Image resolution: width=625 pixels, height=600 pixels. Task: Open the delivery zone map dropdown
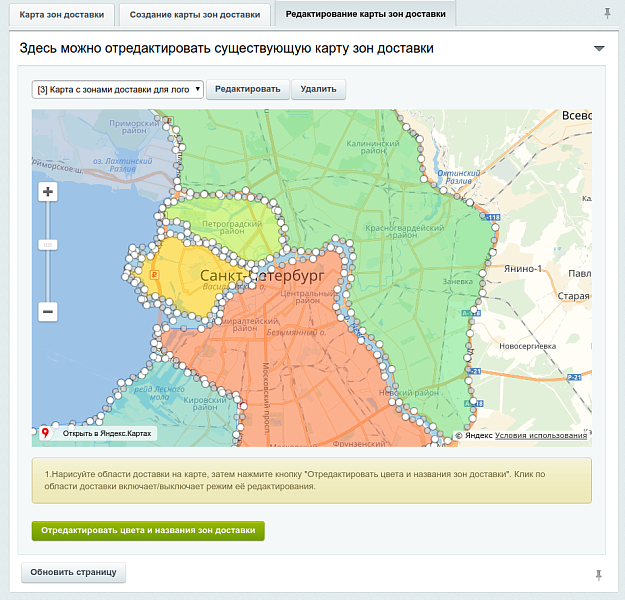(118, 89)
